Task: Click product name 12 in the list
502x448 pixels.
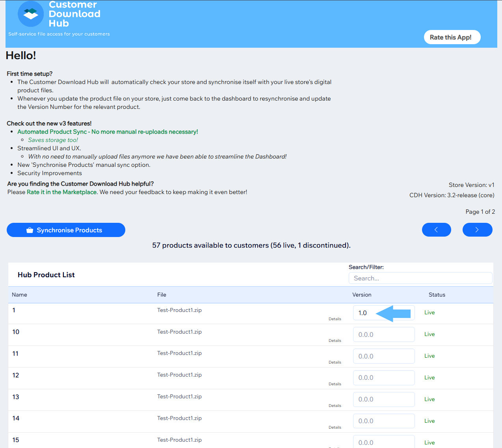Action: [x=16, y=375]
